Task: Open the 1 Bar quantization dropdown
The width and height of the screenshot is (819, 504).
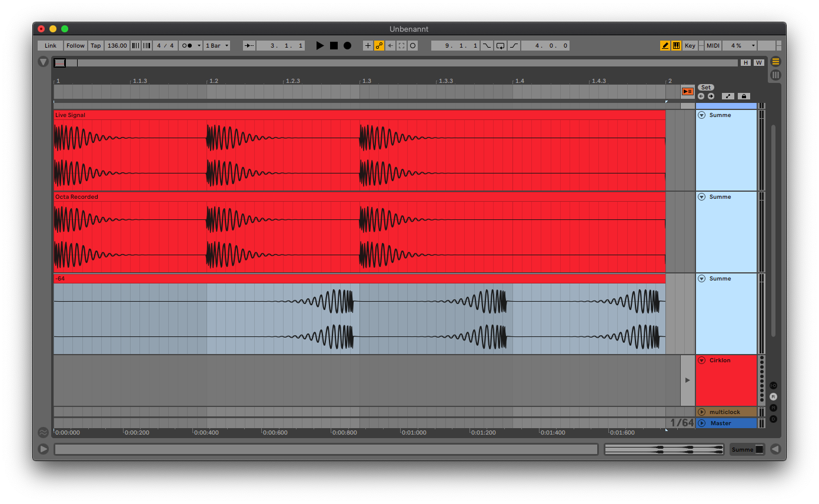Action: pyautogui.click(x=217, y=45)
